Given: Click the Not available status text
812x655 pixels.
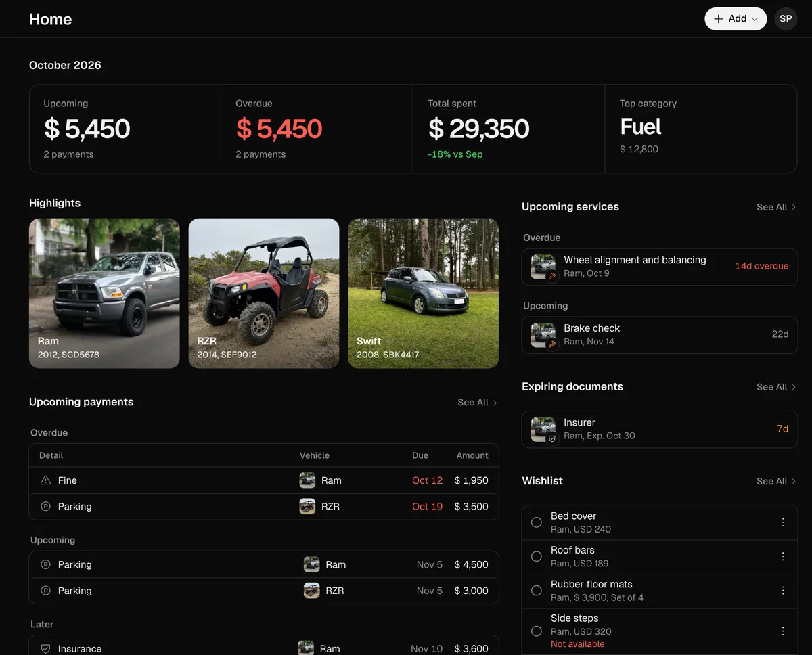Looking at the screenshot, I should (x=578, y=644).
